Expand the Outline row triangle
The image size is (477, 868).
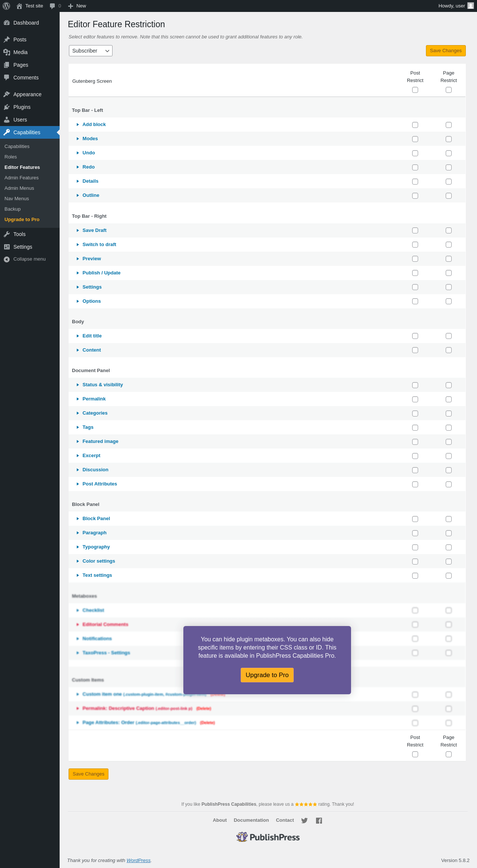point(78,195)
